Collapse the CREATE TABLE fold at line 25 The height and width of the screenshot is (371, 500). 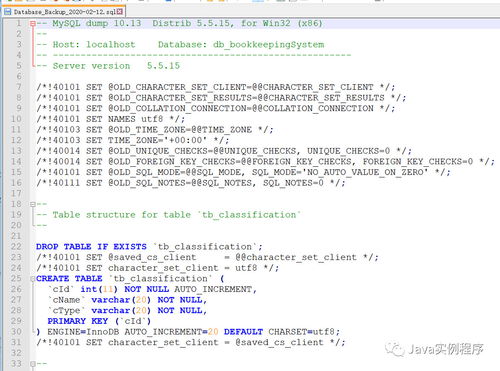click(33, 279)
